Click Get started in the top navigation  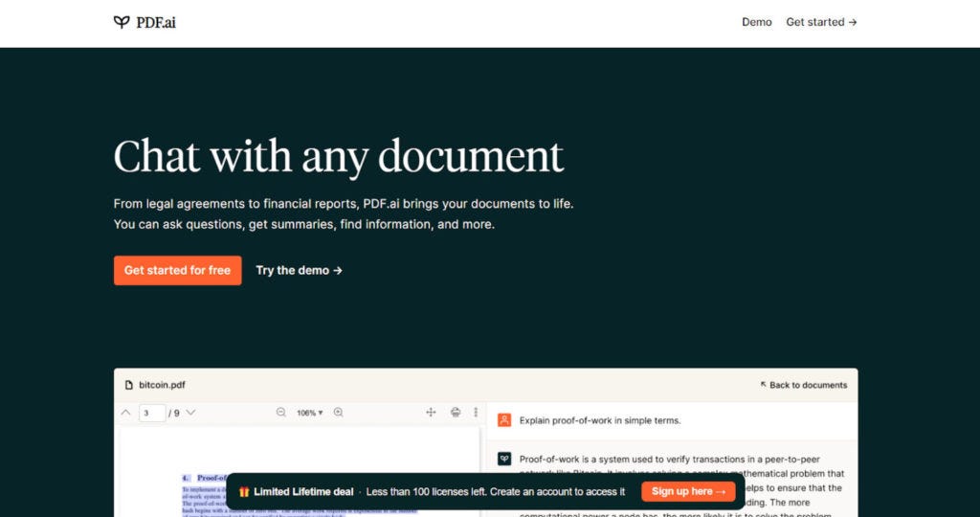tap(821, 22)
